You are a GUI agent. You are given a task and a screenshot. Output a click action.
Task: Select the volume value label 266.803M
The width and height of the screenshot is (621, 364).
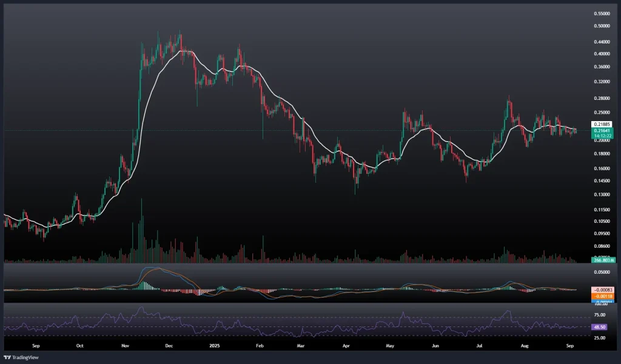[x=603, y=260]
